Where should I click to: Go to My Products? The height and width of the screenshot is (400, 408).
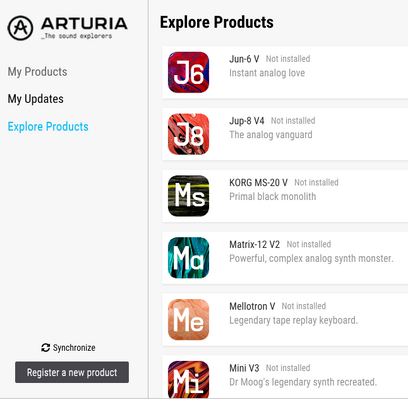pyautogui.click(x=37, y=72)
